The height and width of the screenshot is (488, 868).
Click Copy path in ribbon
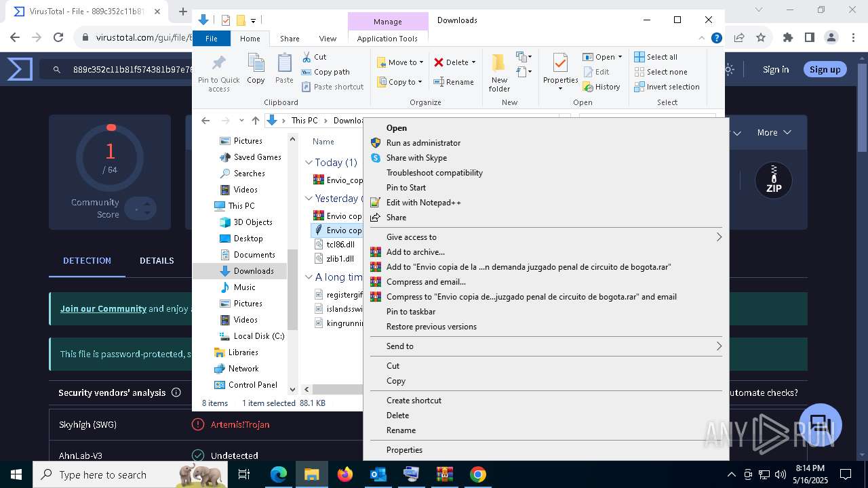pyautogui.click(x=326, y=72)
